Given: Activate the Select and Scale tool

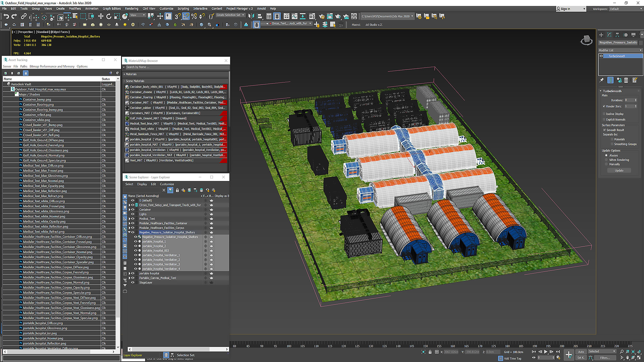Looking at the screenshot, I should 117,16.
